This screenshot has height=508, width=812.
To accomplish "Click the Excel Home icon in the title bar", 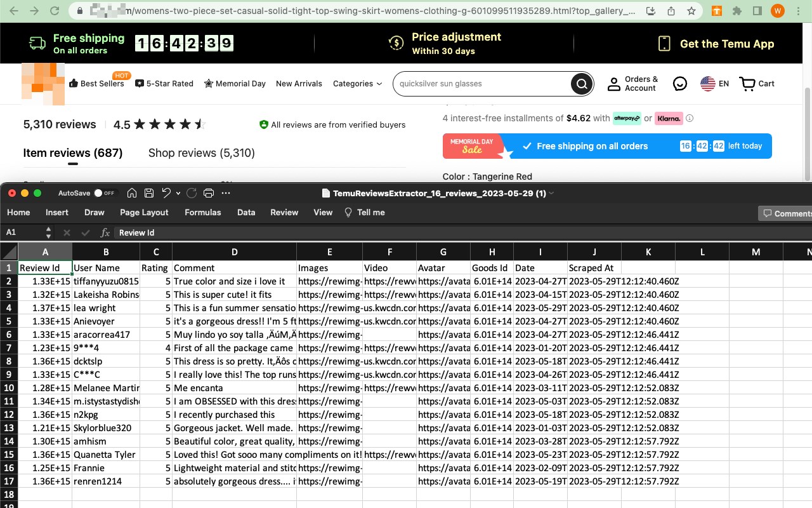I will tap(132, 193).
